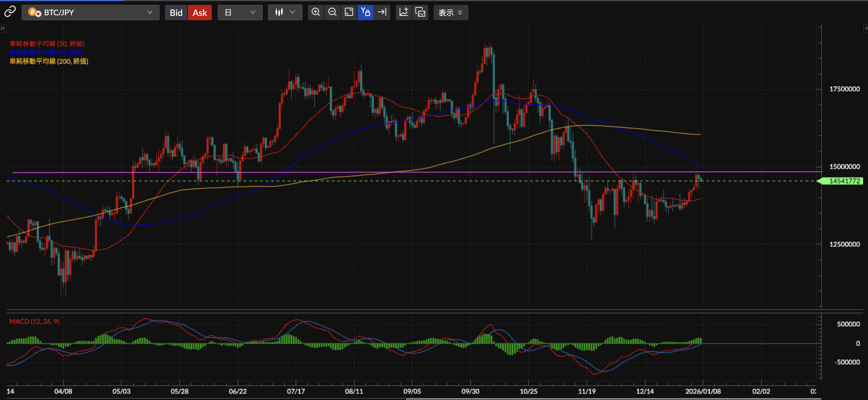Click the save chart image icon
Viewport: 868px width, 400px height.
[x=420, y=13]
